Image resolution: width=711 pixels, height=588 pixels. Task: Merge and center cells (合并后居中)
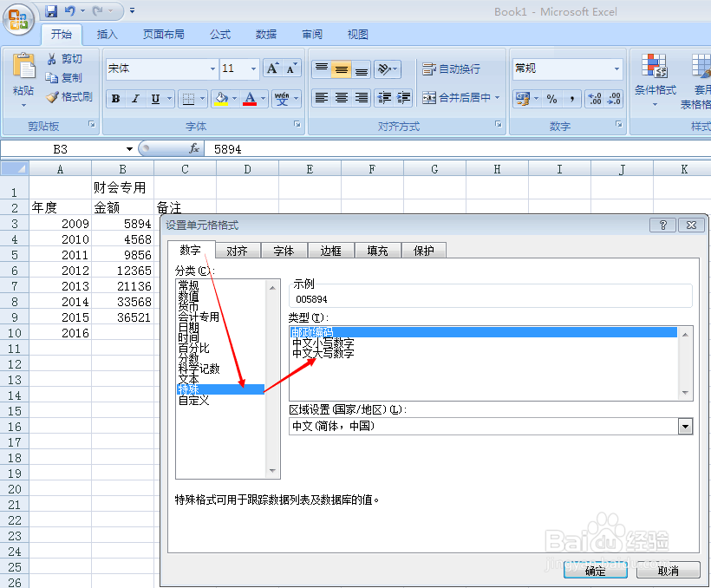point(456,97)
